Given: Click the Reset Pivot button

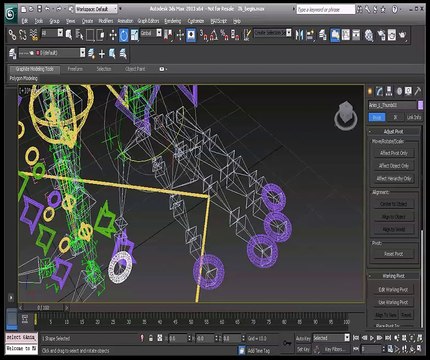Looking at the screenshot, I should click(394, 254).
